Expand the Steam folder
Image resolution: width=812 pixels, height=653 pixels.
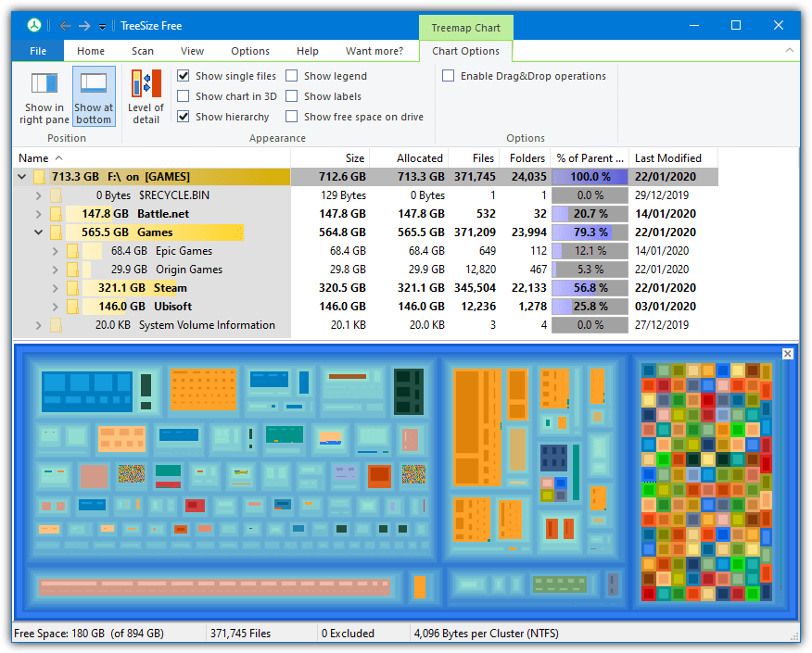tap(54, 287)
